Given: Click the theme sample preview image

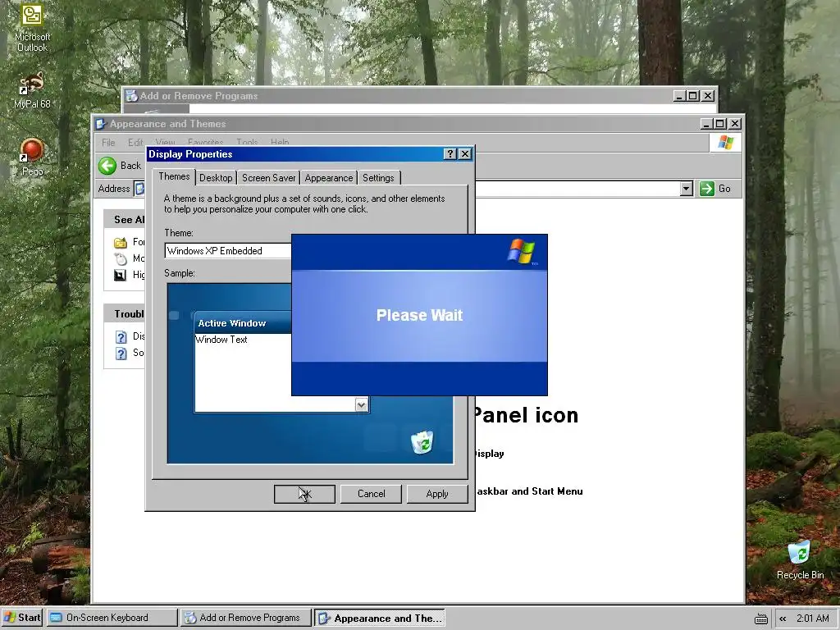Looking at the screenshot, I should pos(310,373).
